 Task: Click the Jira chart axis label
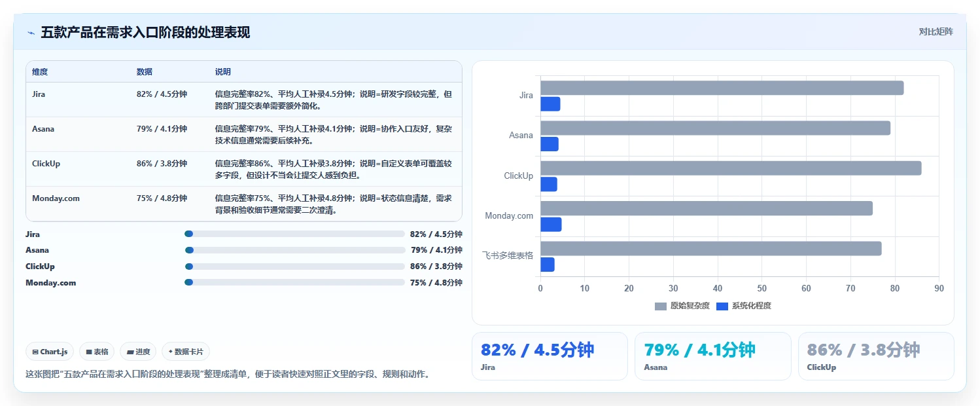click(x=527, y=95)
